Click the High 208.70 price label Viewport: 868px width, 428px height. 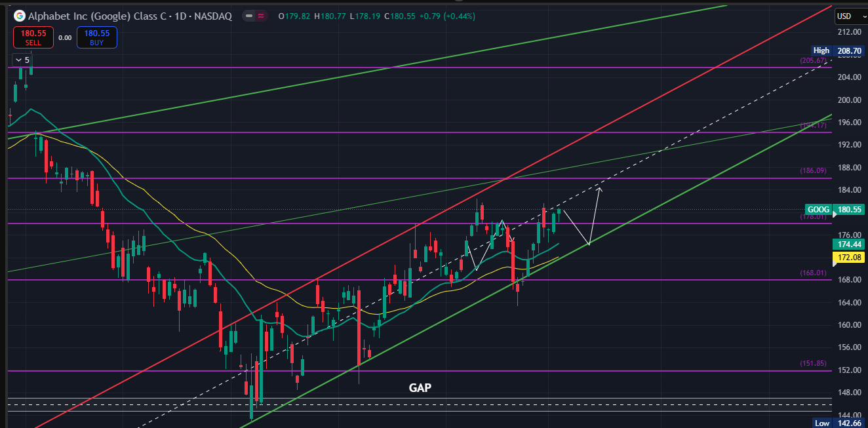click(x=839, y=50)
